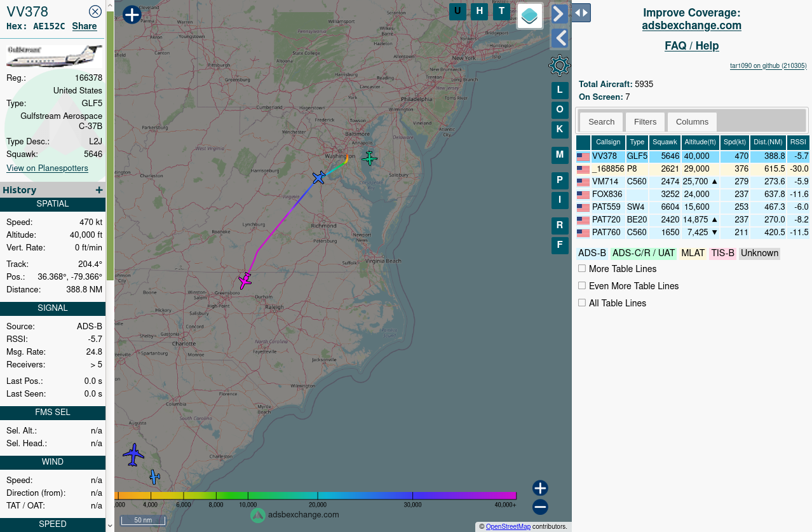Toggle the H map button
The width and height of the screenshot is (812, 532).
[480, 11]
